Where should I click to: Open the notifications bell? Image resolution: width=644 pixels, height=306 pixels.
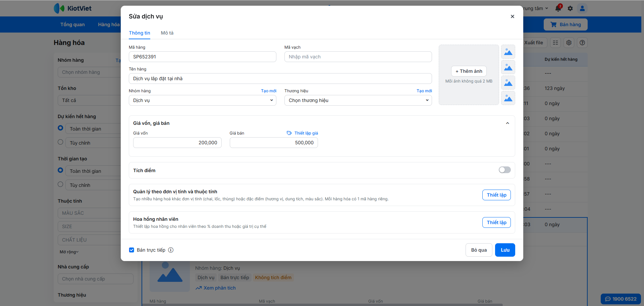click(558, 8)
